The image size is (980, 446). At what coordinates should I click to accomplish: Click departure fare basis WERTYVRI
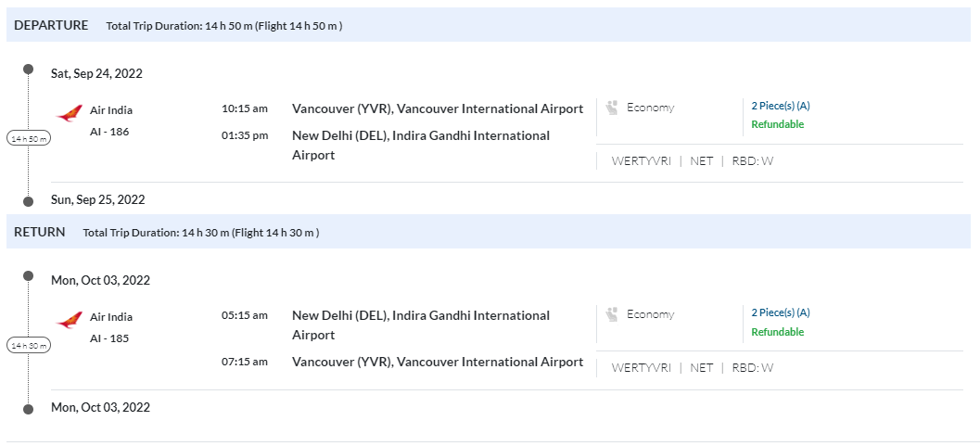[641, 160]
